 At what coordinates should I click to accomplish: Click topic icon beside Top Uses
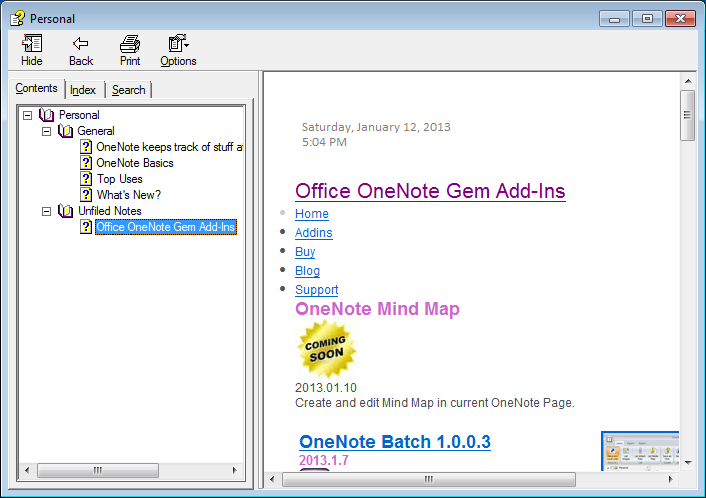click(86, 179)
